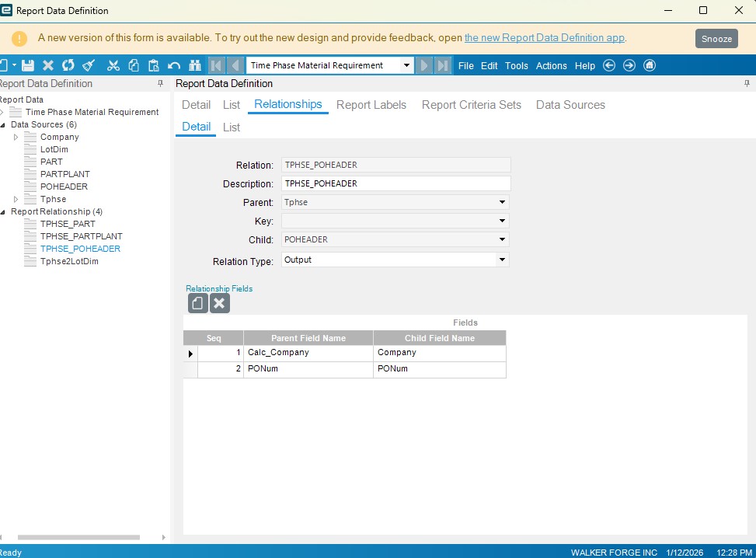Open the Actions menu
756x558 pixels.
pos(551,66)
